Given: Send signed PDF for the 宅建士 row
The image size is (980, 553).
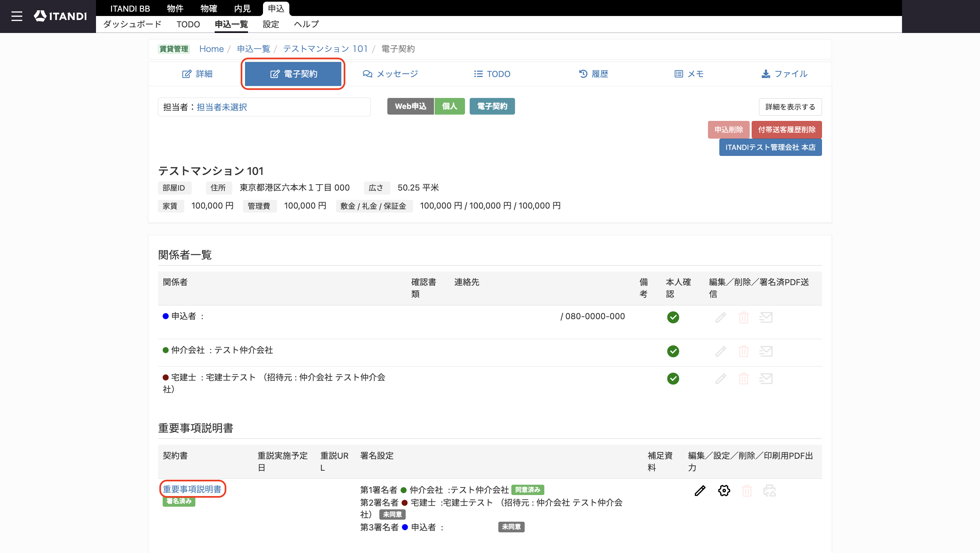Looking at the screenshot, I should point(766,378).
